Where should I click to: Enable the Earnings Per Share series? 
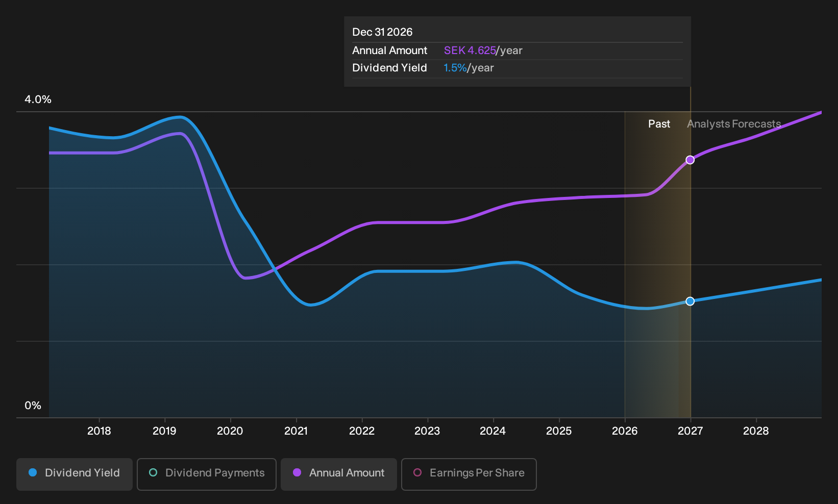[x=469, y=474]
